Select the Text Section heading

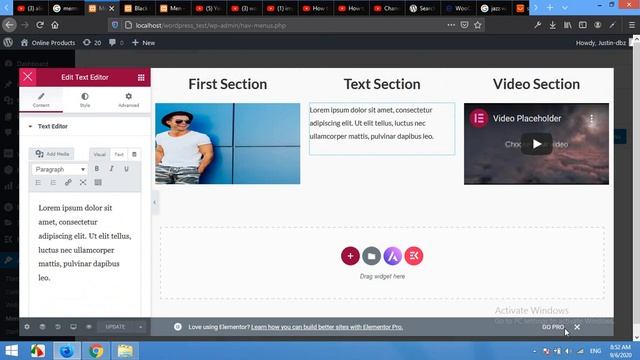382,84
